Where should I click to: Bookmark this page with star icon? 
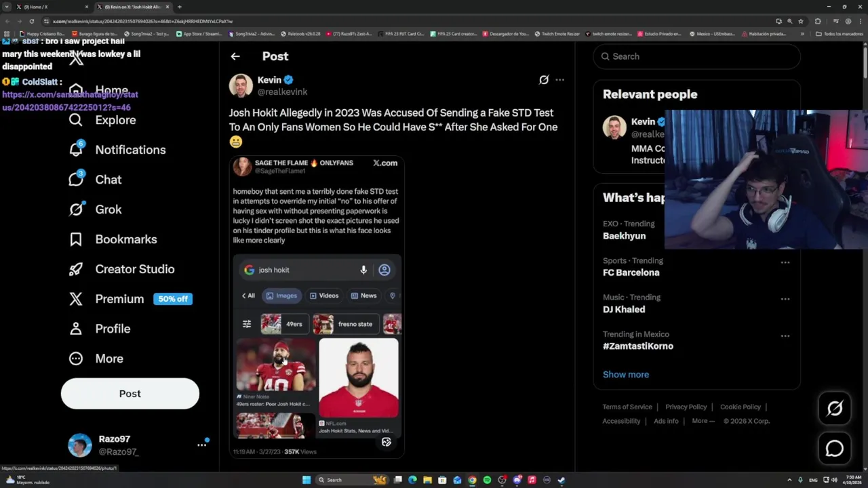pyautogui.click(x=800, y=21)
